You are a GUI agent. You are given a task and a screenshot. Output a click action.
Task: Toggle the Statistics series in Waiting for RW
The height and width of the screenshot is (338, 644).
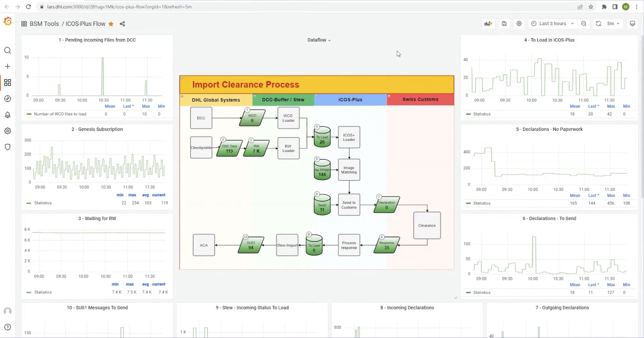coord(43,292)
